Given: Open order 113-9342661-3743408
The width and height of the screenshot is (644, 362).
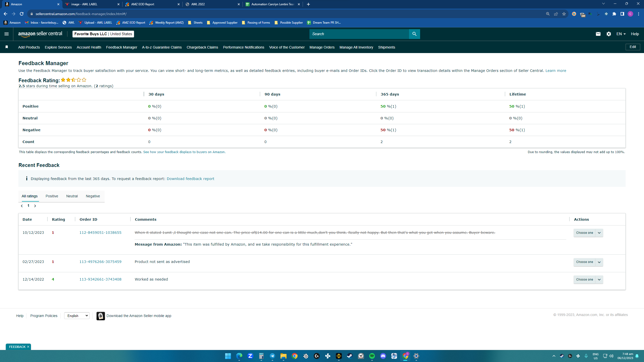Looking at the screenshot, I should (100, 279).
